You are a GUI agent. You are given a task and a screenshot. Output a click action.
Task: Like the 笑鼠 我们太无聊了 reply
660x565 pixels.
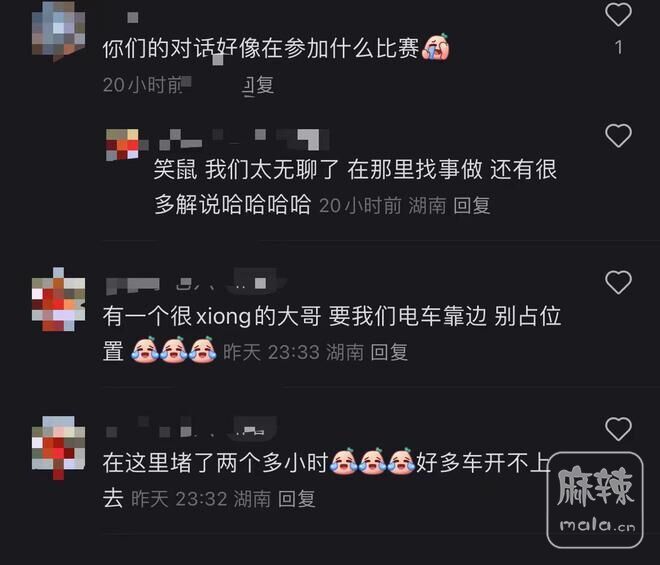tap(618, 136)
